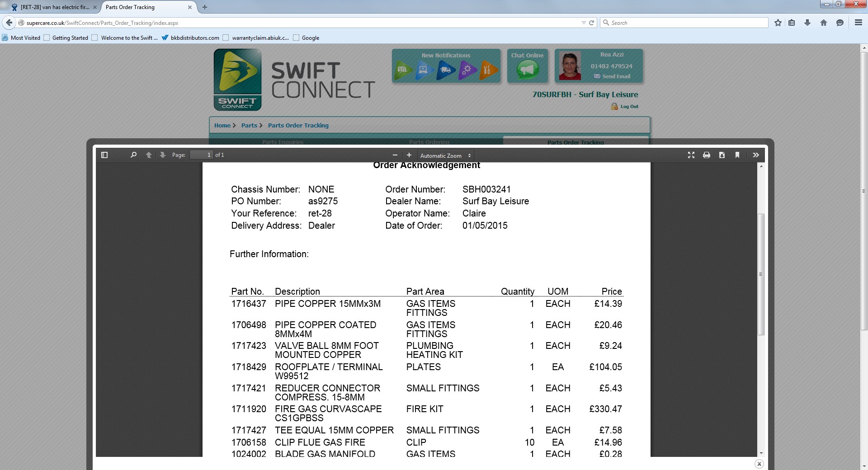Viewport: 868px width, 470px height.
Task: Click the dark blue truck notification icon
Action: [x=446, y=70]
